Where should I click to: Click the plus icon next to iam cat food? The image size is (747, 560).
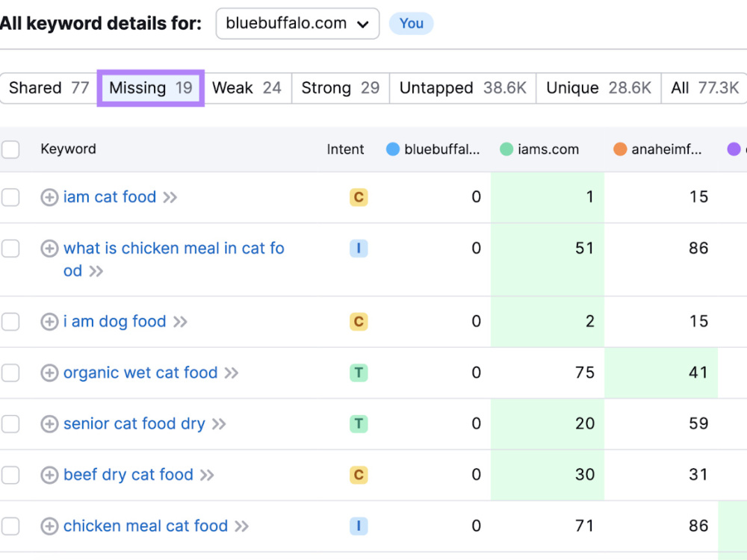click(x=49, y=197)
